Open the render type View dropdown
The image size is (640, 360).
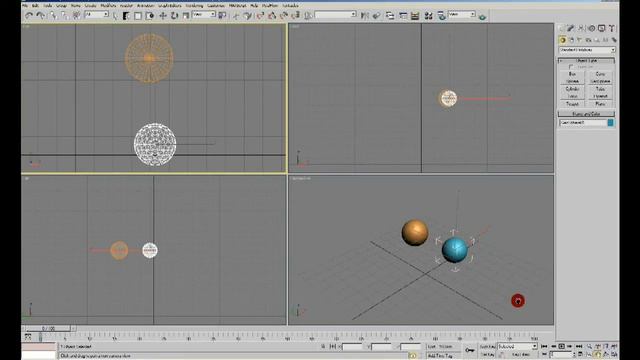(462, 15)
